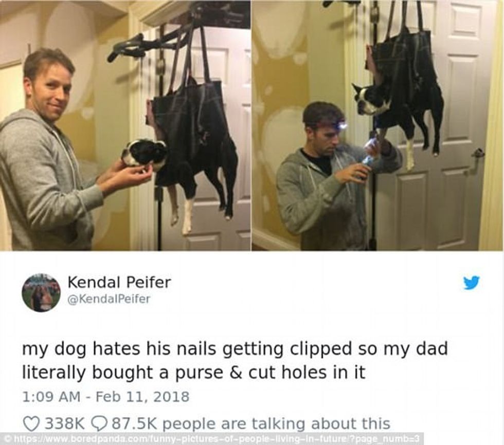Open Kendal Peifer's round profile avatar
504x445 pixels.
(x=41, y=293)
